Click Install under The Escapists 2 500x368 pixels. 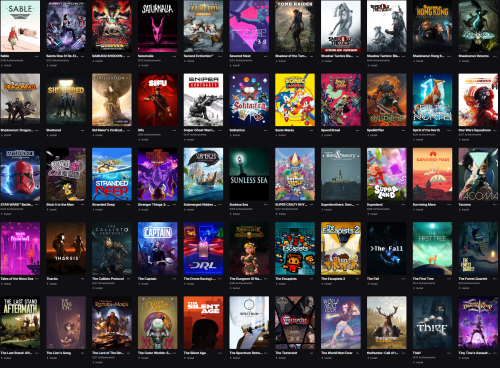pos(328,284)
